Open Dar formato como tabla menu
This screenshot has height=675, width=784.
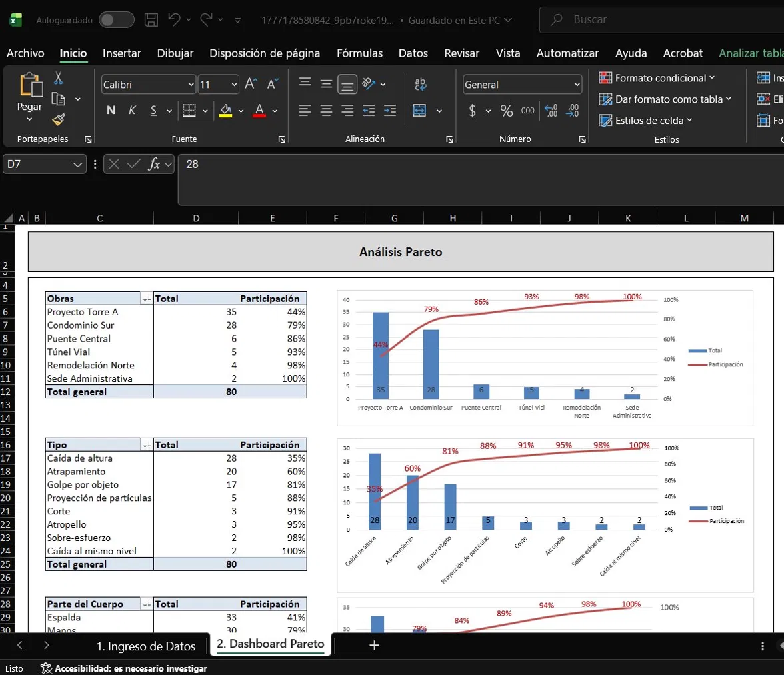click(665, 99)
